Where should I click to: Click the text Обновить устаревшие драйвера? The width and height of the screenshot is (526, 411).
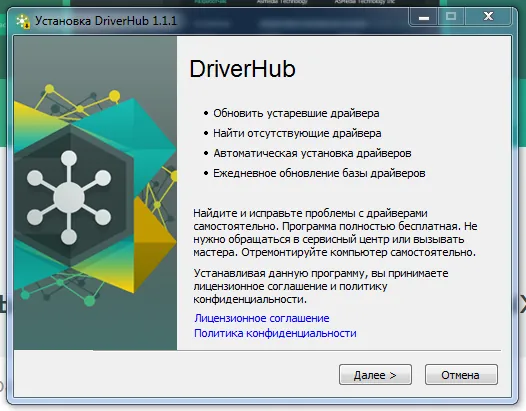[296, 113]
